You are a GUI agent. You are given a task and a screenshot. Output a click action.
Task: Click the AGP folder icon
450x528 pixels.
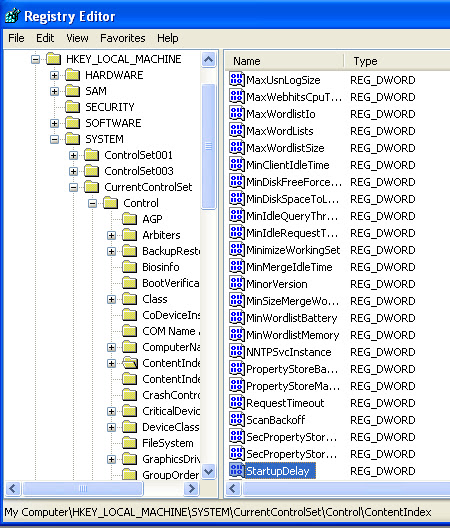[x=130, y=219]
